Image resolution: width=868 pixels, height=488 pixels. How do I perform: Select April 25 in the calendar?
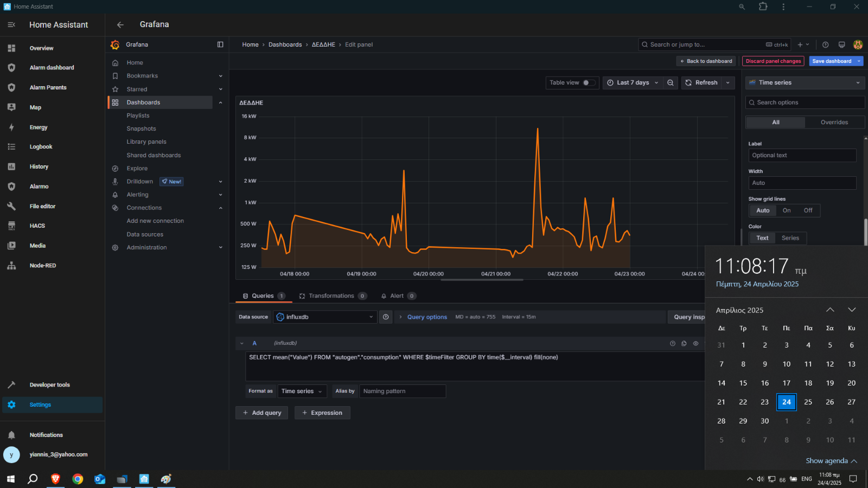point(808,402)
